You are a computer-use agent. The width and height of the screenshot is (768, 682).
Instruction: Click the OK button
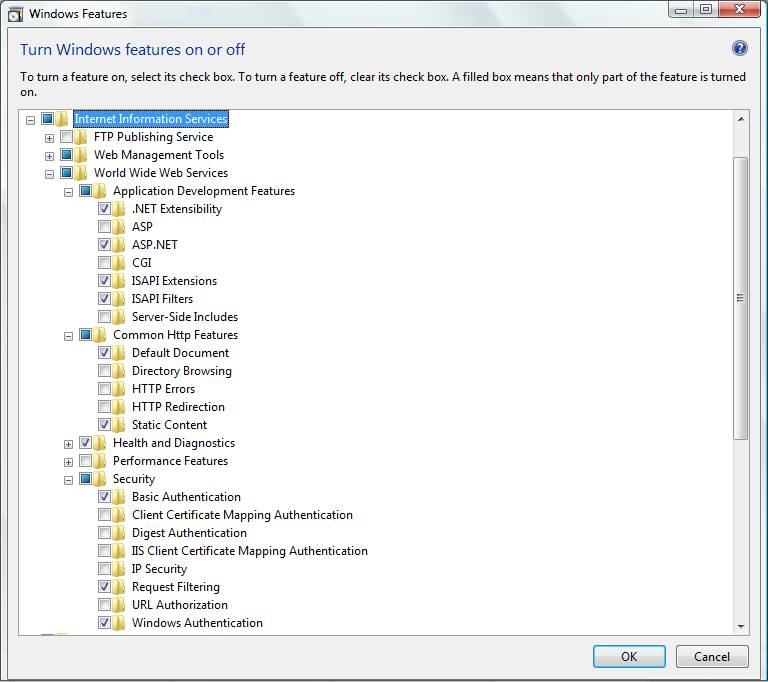point(629,657)
